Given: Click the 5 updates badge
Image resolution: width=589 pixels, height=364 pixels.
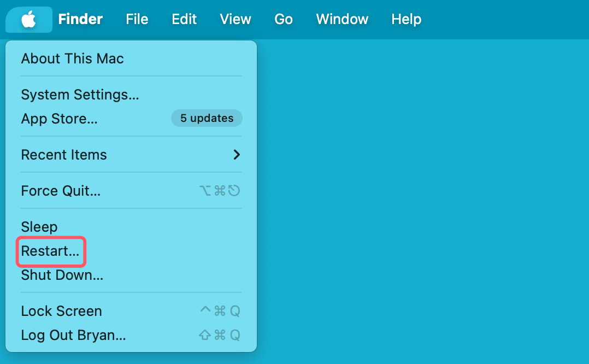Looking at the screenshot, I should (207, 118).
